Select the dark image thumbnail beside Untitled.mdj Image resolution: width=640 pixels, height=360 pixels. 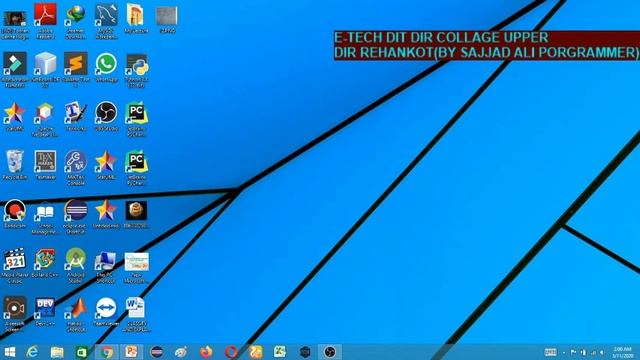click(136, 211)
